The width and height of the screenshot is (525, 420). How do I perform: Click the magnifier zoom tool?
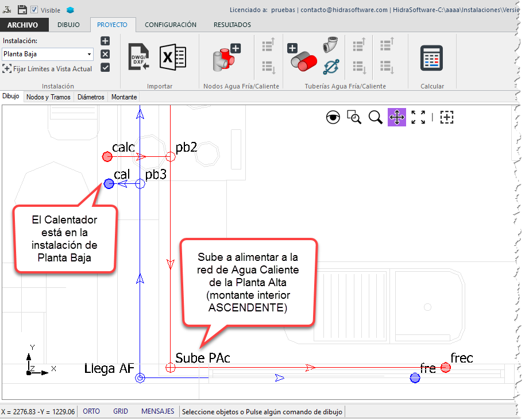pos(376,117)
